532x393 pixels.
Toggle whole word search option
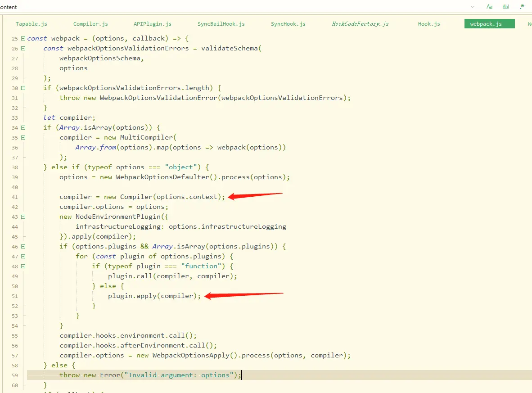coord(505,6)
